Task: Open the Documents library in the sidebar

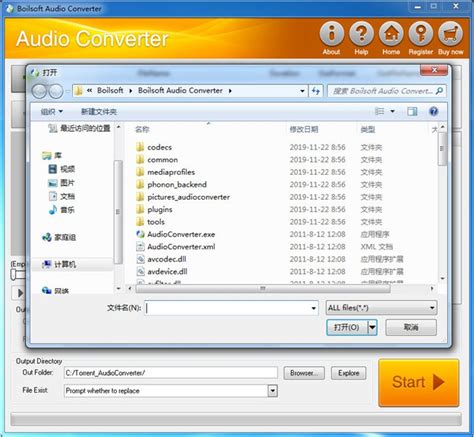Action: [62, 196]
